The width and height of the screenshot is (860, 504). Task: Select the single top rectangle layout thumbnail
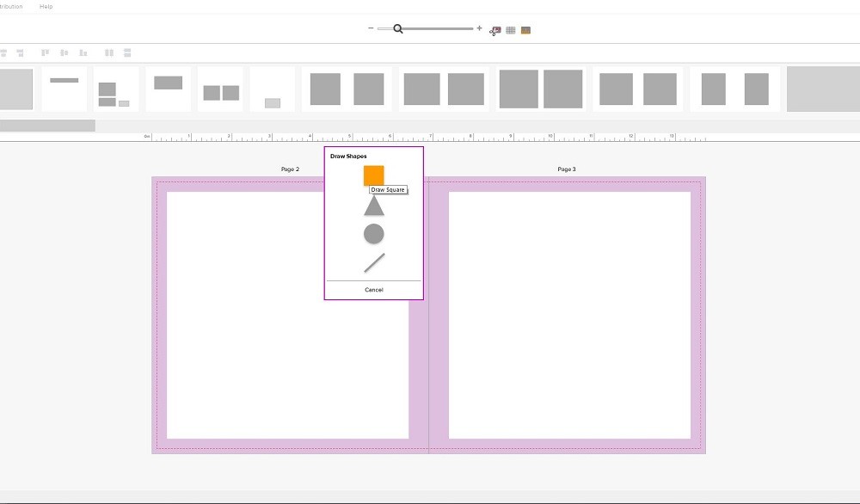(168, 89)
